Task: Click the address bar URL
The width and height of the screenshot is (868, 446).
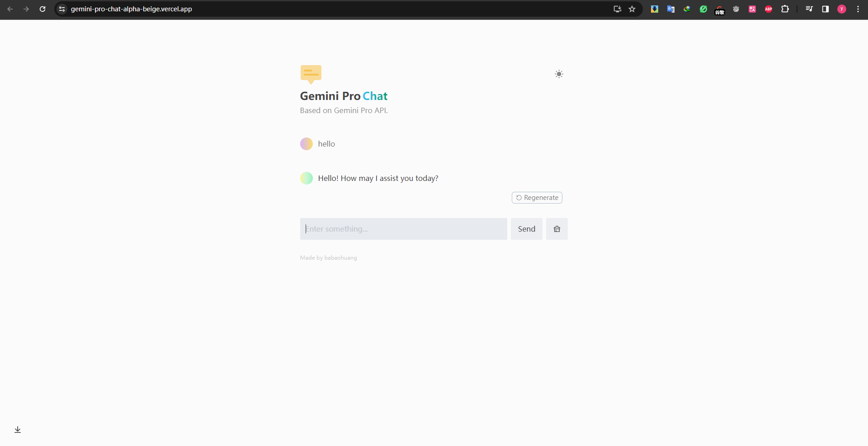Action: click(132, 9)
